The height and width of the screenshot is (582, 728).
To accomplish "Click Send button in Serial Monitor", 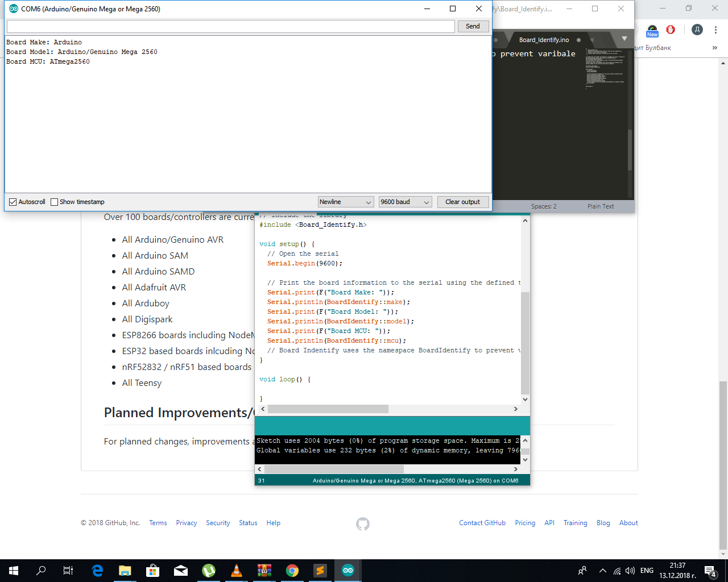I will [473, 26].
